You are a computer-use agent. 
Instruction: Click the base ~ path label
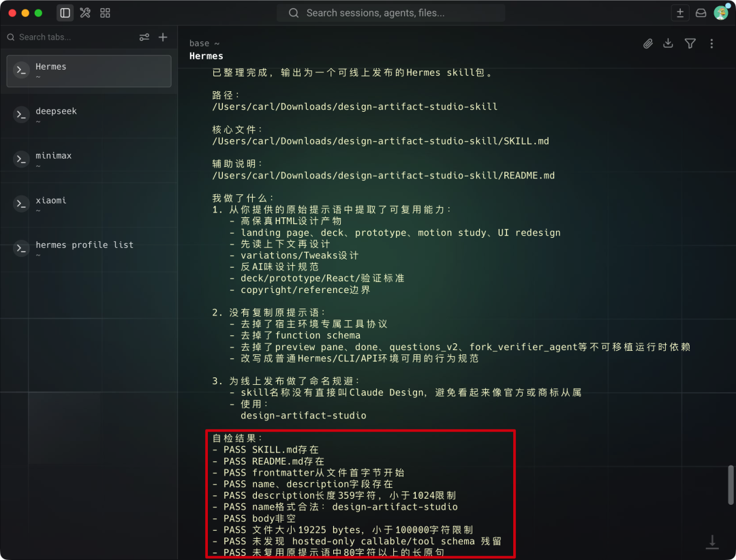(x=204, y=43)
